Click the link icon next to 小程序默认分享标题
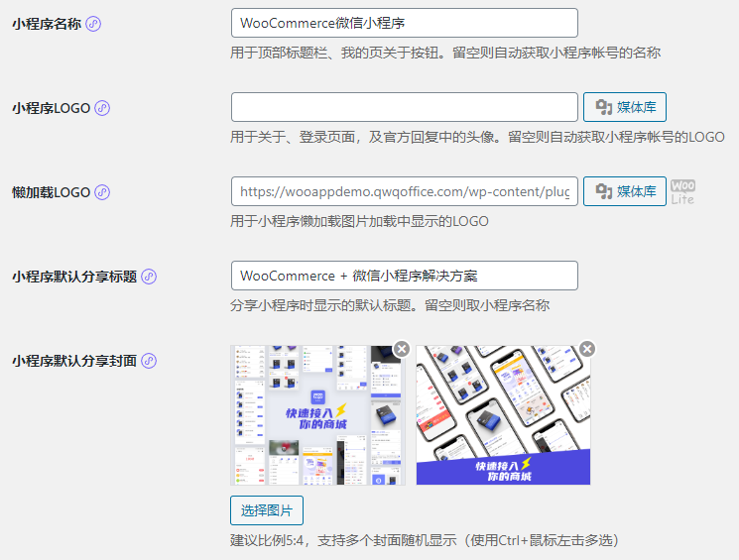The width and height of the screenshot is (739, 560). pyautogui.click(x=149, y=277)
